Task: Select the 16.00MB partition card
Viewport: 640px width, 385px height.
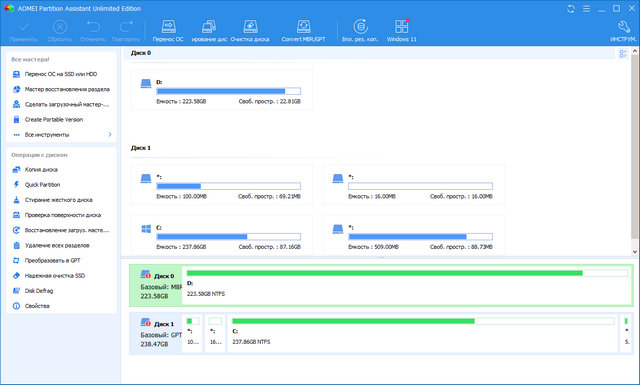Action: point(413,185)
